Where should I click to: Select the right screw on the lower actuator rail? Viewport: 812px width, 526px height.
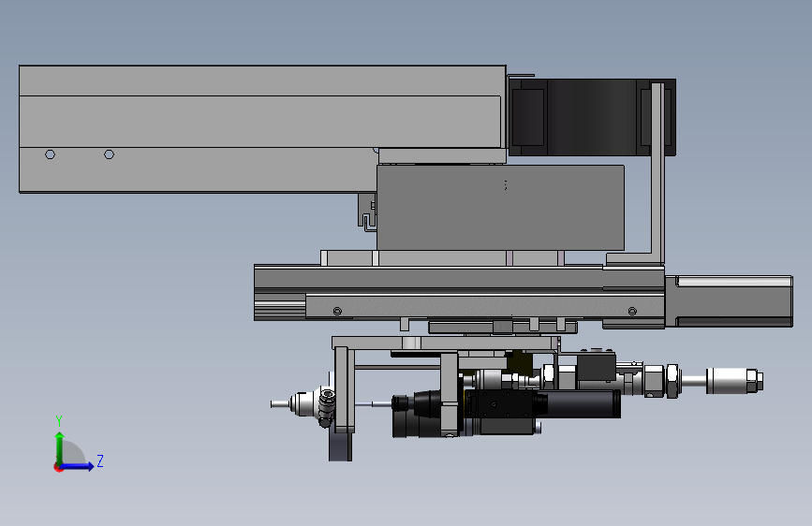point(632,311)
